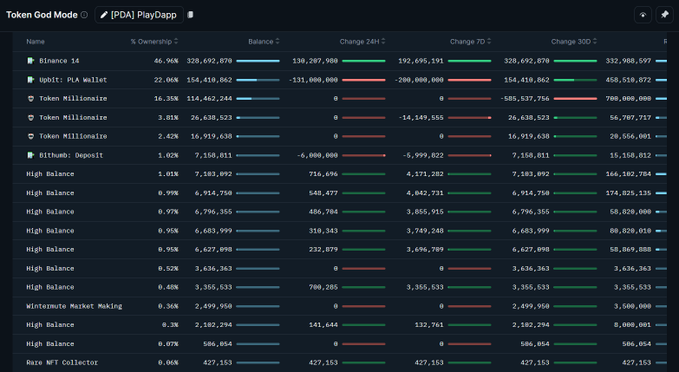Image resolution: width=679 pixels, height=372 pixels.
Task: Sort by % Ownership column
Action: pyautogui.click(x=154, y=42)
